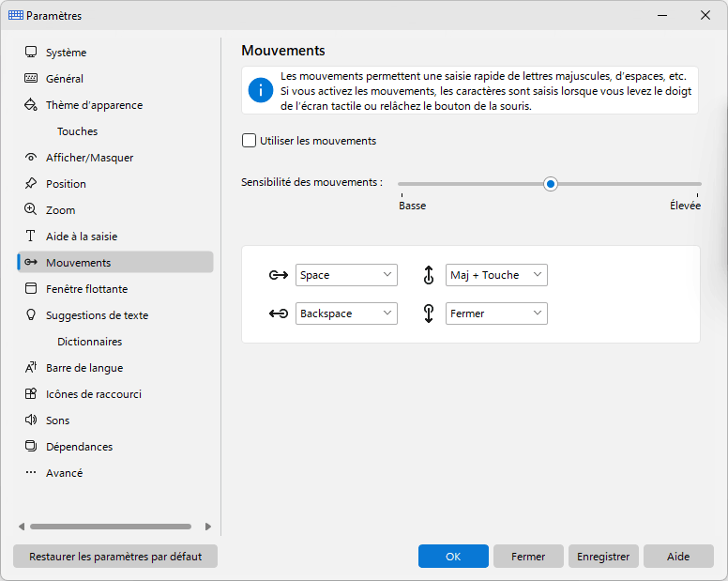The image size is (728, 581).
Task: Click the Fermer button at bottom
Action: coord(528,557)
